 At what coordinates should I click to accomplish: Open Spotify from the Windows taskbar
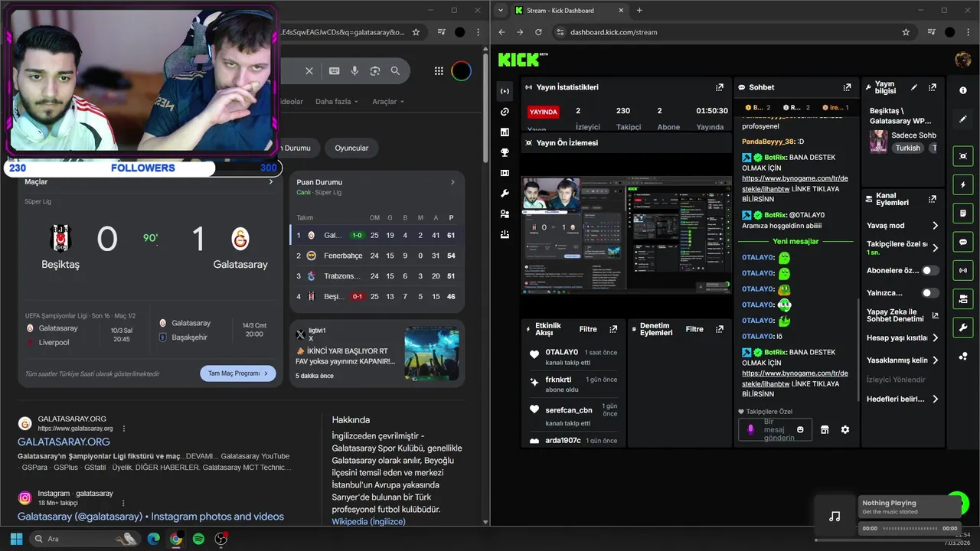point(198,539)
